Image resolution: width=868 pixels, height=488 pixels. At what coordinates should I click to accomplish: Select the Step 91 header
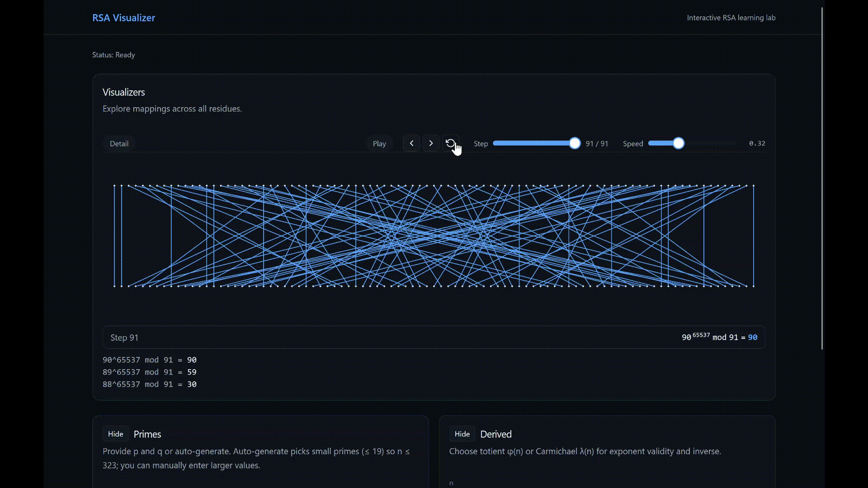[x=124, y=337]
